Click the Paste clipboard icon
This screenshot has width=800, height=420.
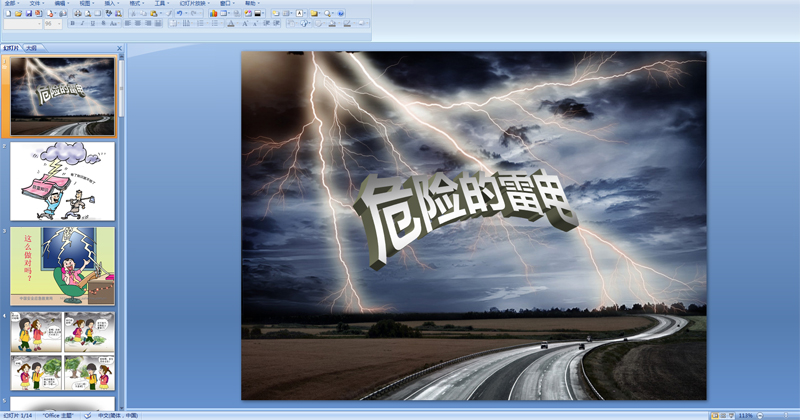coord(154,14)
